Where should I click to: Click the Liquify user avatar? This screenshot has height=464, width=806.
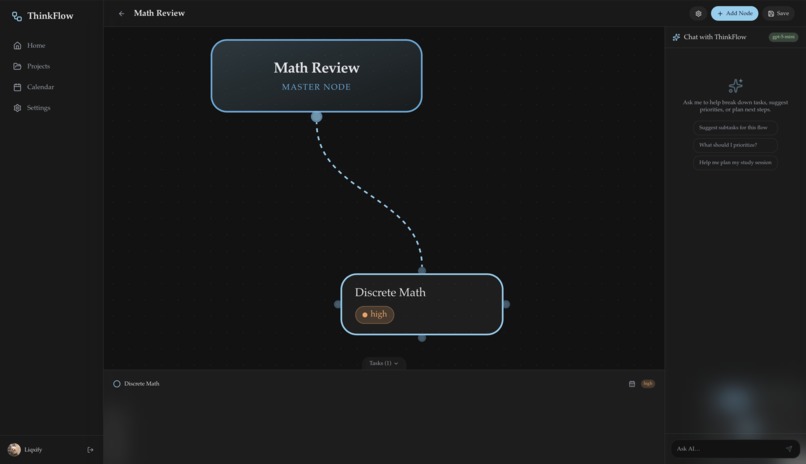14,450
